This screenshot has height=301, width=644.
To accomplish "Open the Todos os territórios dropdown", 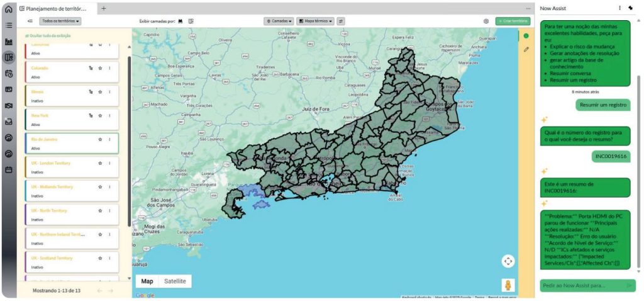I will [60, 21].
